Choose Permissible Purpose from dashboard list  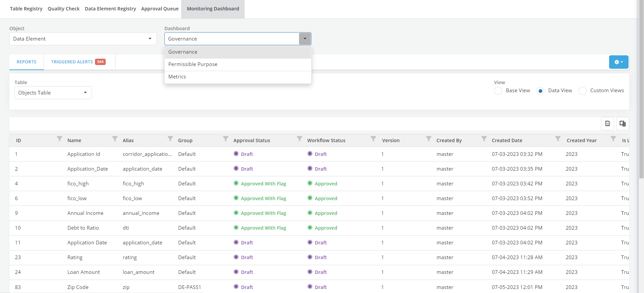tap(193, 64)
